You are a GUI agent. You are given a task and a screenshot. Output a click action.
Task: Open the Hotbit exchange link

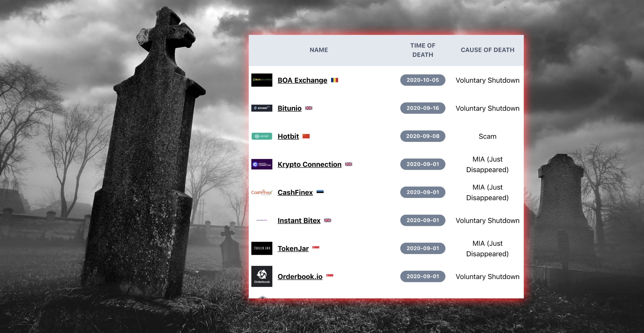point(288,136)
